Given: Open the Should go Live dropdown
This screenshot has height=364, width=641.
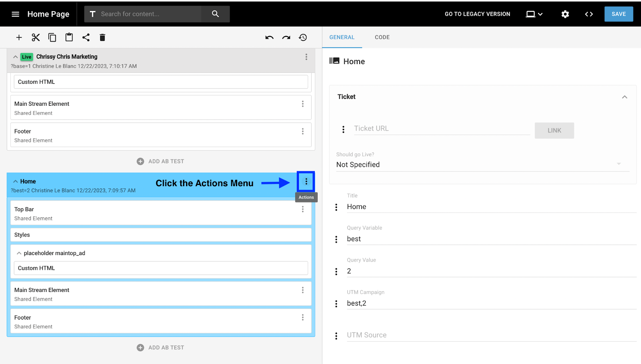Looking at the screenshot, I should 619,164.
